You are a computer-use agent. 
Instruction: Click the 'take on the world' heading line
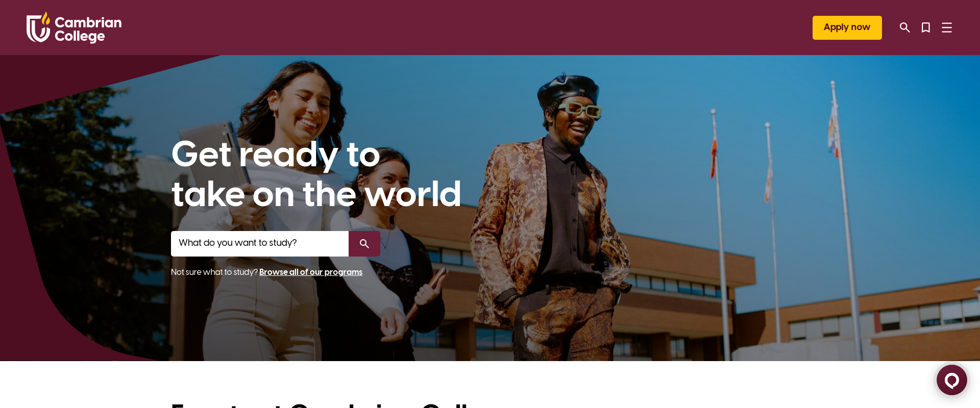316,194
